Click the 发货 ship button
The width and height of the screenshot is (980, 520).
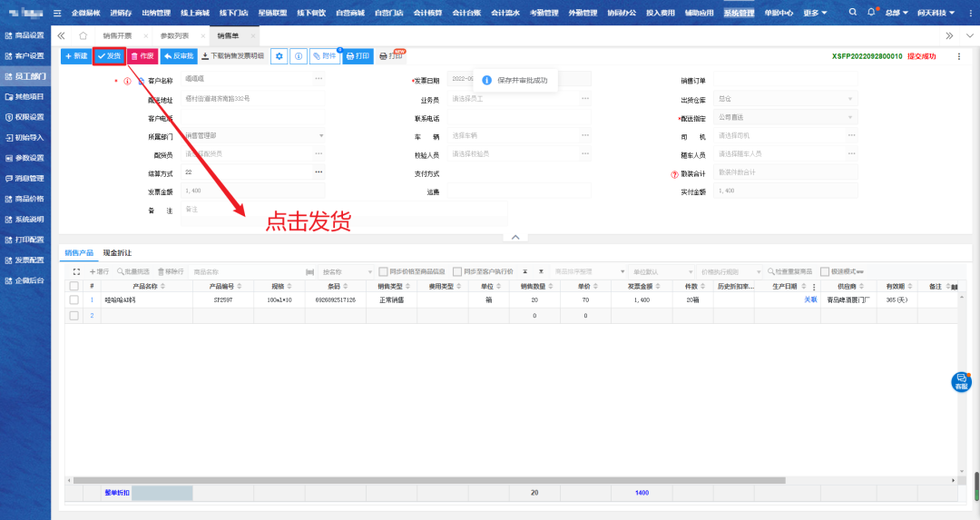[x=109, y=56]
